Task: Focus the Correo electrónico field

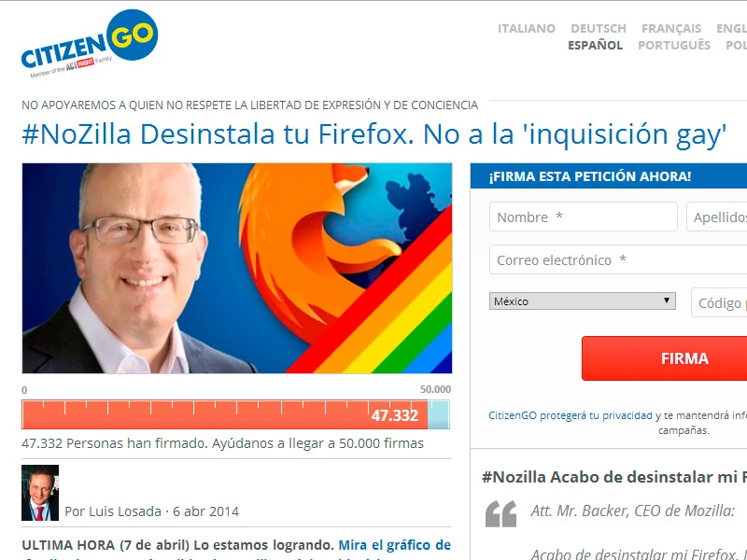Action: point(618,259)
